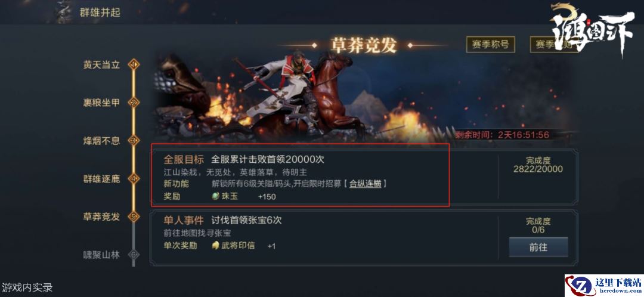Click stage 5 diamond marker icon

[134, 216]
